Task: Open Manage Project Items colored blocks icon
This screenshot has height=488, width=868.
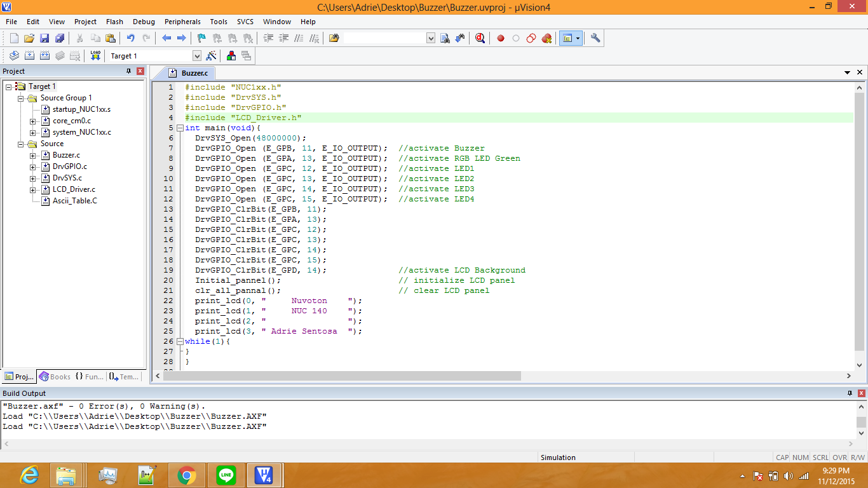Action: point(231,56)
